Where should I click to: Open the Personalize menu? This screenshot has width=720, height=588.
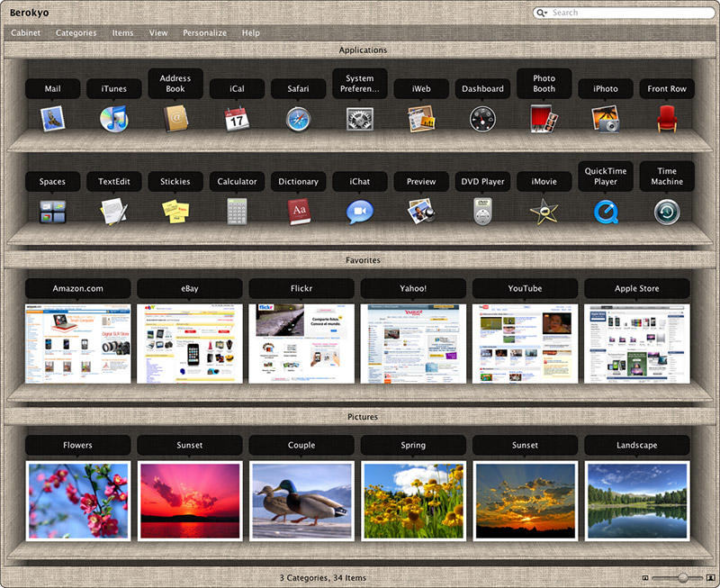(x=205, y=33)
